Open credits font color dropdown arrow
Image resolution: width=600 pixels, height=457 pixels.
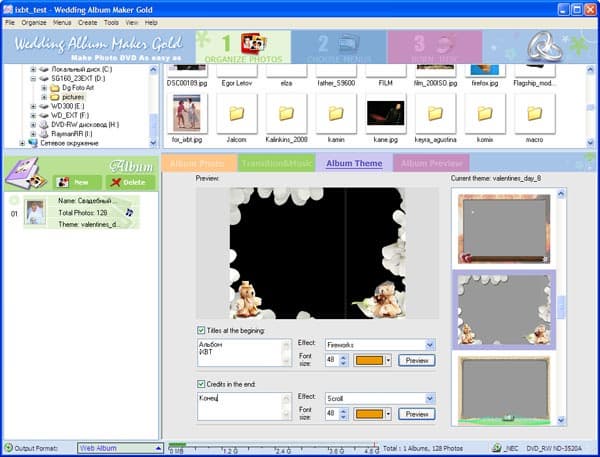[388, 414]
